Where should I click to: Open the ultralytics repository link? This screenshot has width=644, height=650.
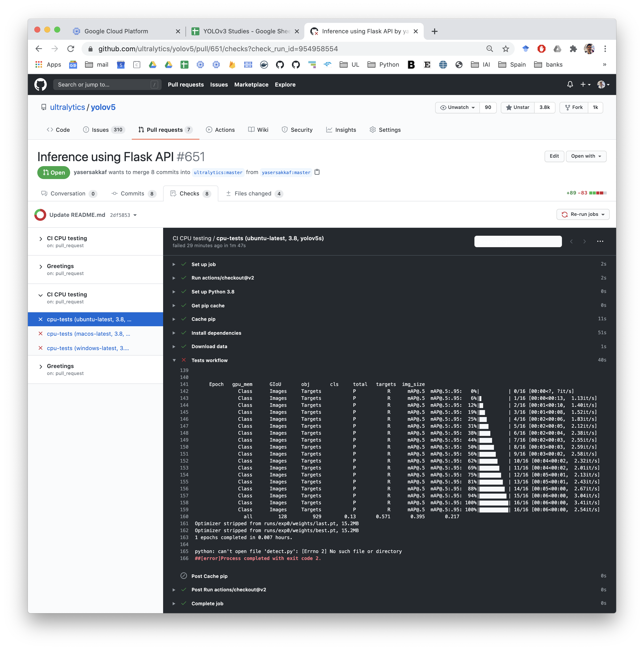(x=67, y=107)
